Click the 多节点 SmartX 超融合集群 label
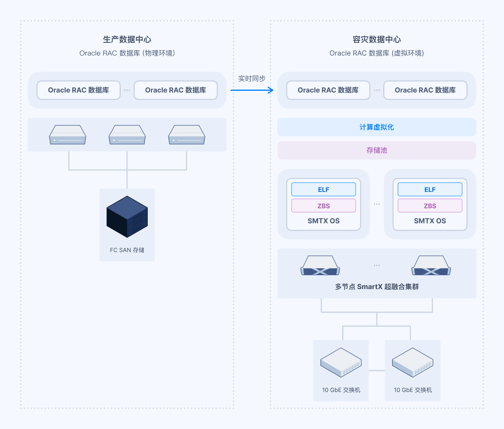 [377, 287]
